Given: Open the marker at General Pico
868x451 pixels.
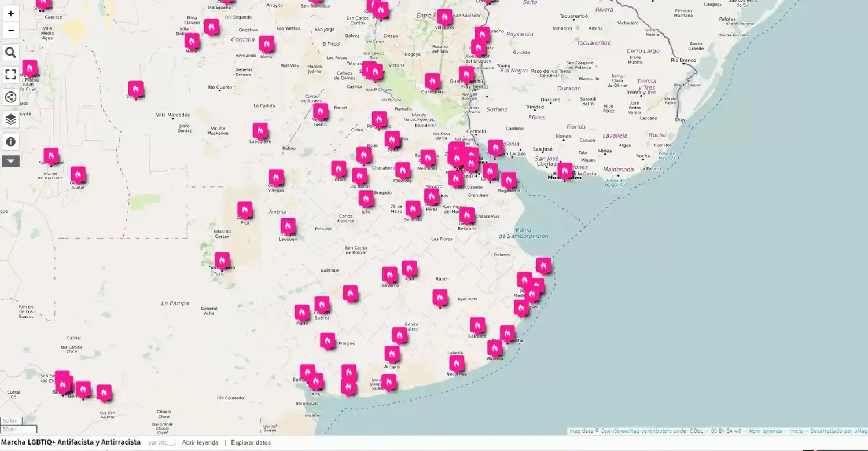Looking at the screenshot, I should point(245,210).
